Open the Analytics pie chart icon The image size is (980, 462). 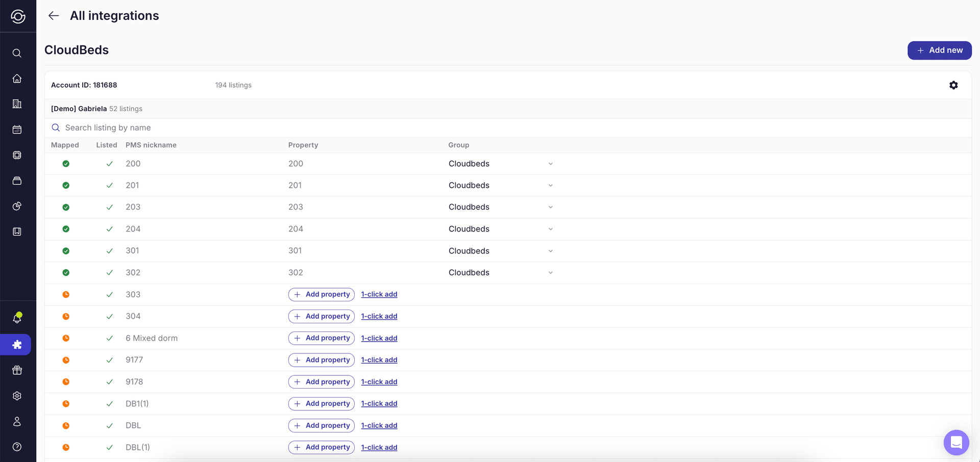point(17,207)
